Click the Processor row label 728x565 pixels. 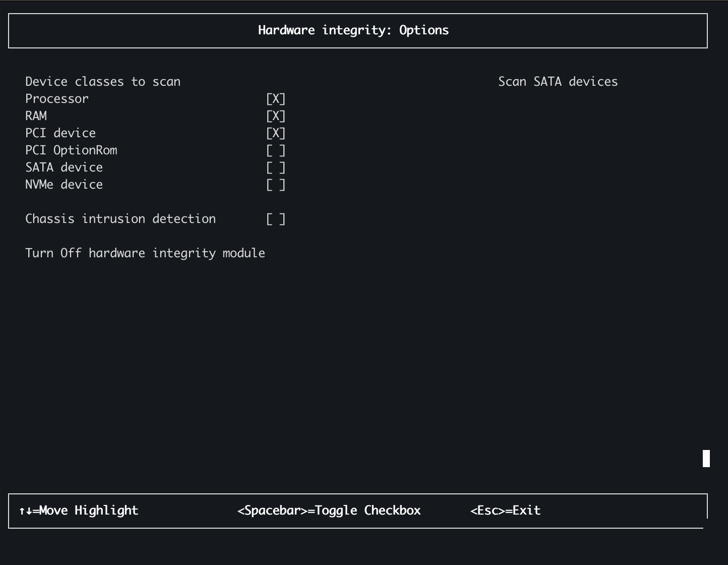(57, 99)
